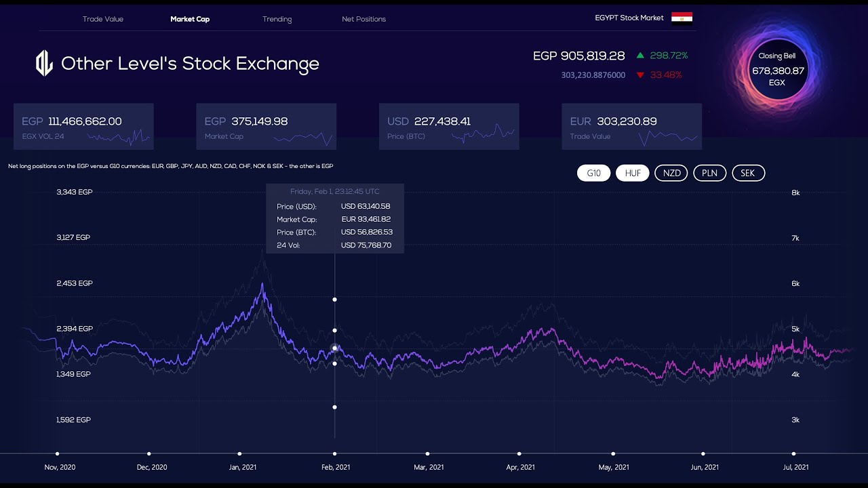Click the green up-triangle gain indicator

click(640, 56)
